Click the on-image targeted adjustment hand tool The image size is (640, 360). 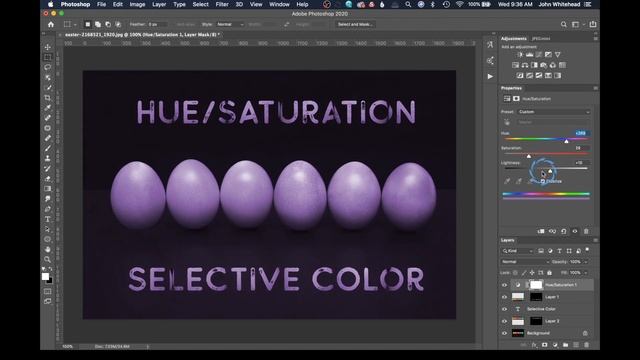[x=507, y=122]
